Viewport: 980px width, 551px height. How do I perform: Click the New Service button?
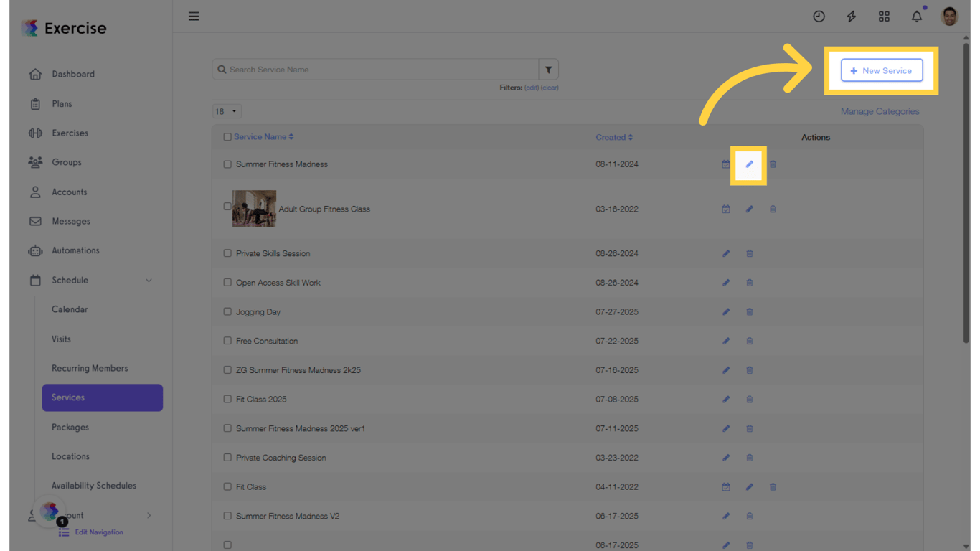click(x=881, y=71)
